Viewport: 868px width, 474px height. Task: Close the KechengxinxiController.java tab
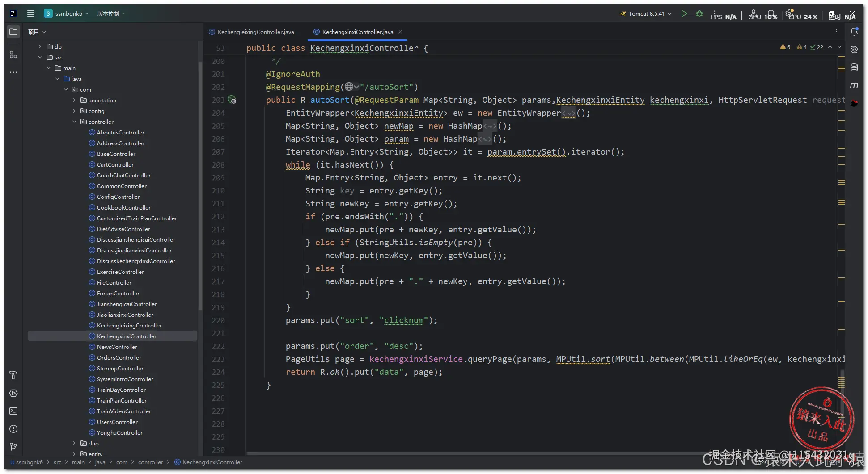point(400,32)
